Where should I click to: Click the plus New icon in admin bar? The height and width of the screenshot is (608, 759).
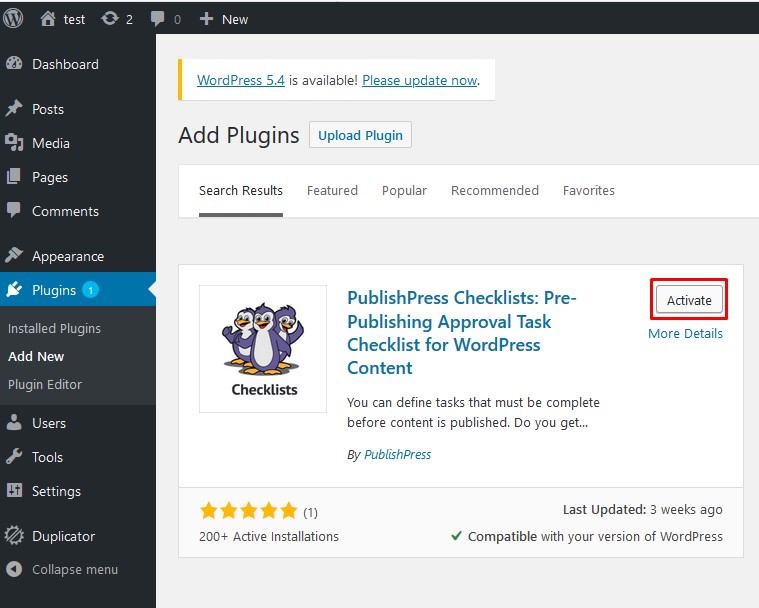click(206, 18)
